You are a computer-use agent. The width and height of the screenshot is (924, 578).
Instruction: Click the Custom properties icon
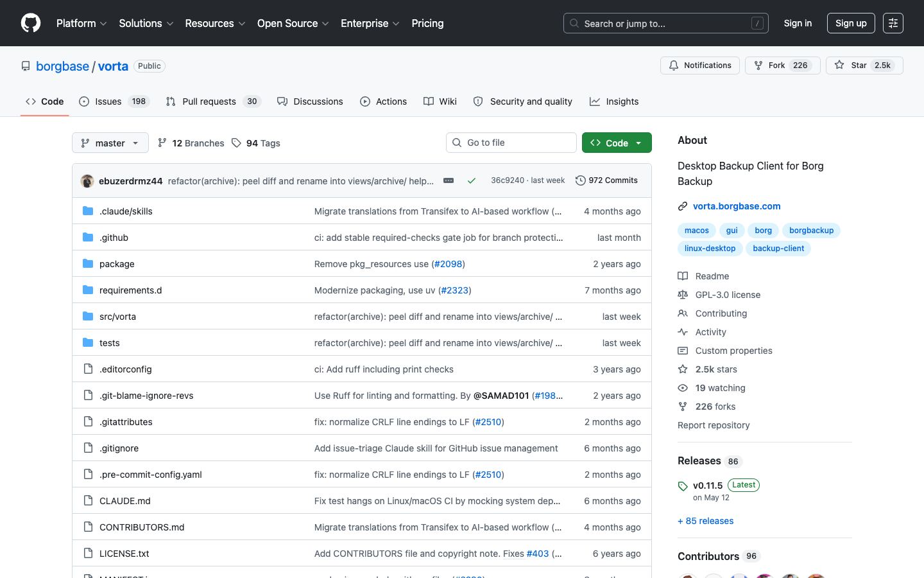coord(683,351)
